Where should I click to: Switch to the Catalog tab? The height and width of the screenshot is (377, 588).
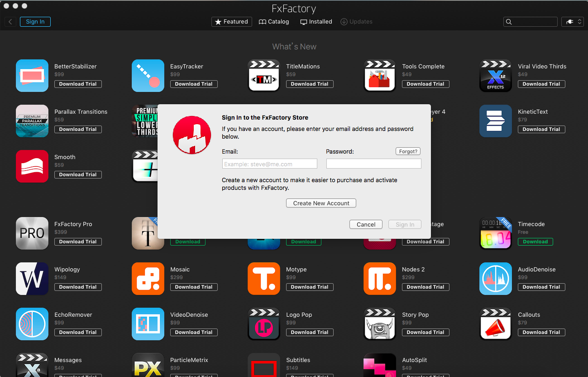tap(274, 22)
